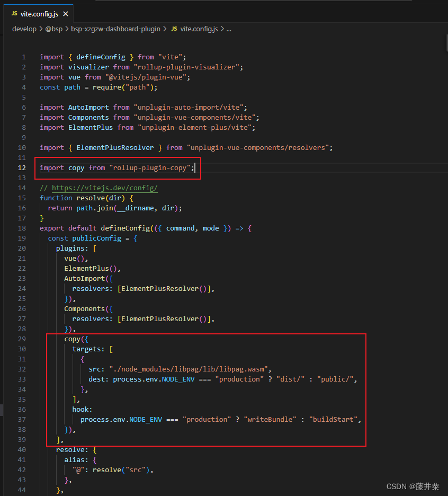This screenshot has height=496, width=448.
Task: Close the vite.config.js editor tab
Action: point(65,14)
